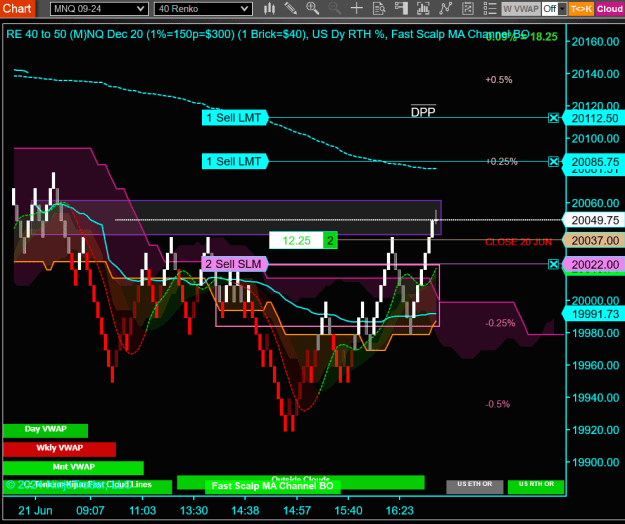Image resolution: width=625 pixels, height=524 pixels.
Task: Cancel the 20085.75 sell limit order X
Action: click(x=553, y=161)
